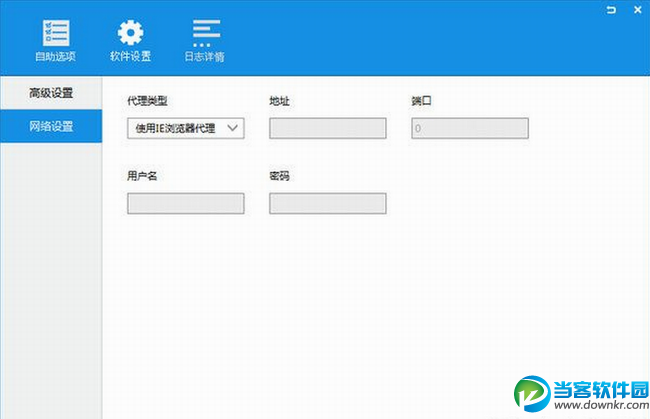Open the 自助选项 checklist icon
The height and width of the screenshot is (419, 650).
coord(56,33)
